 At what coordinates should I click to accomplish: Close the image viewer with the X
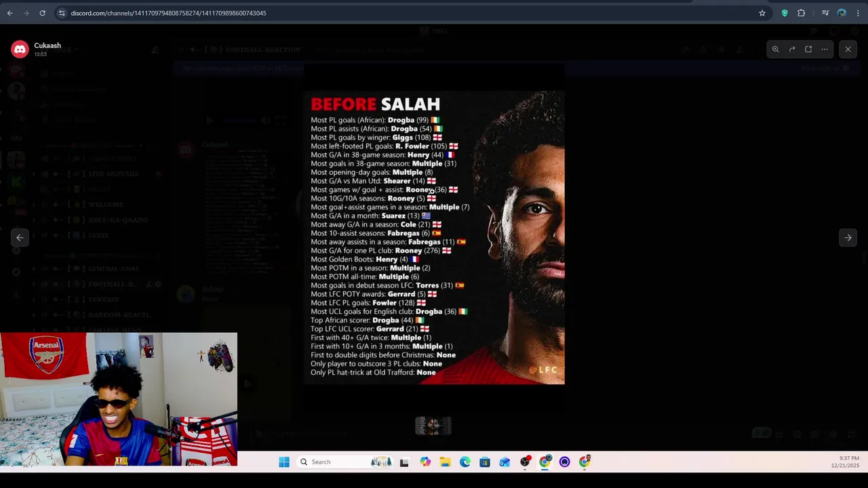[848, 49]
